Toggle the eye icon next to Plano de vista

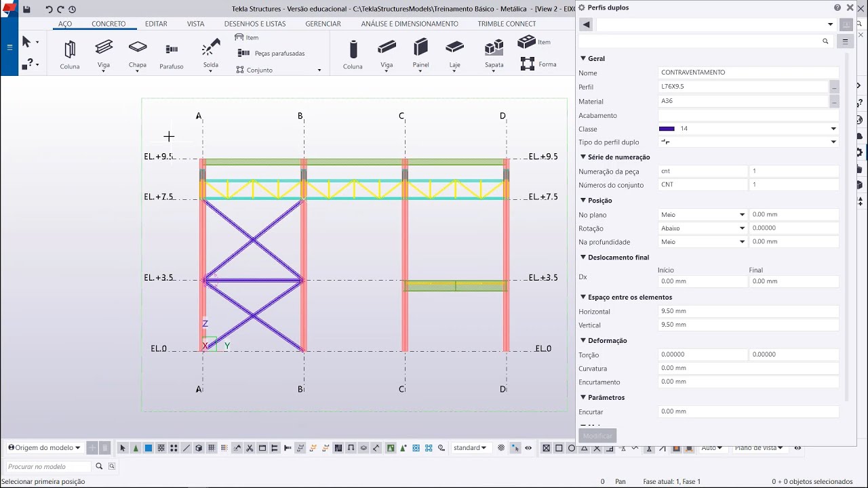coord(797,448)
